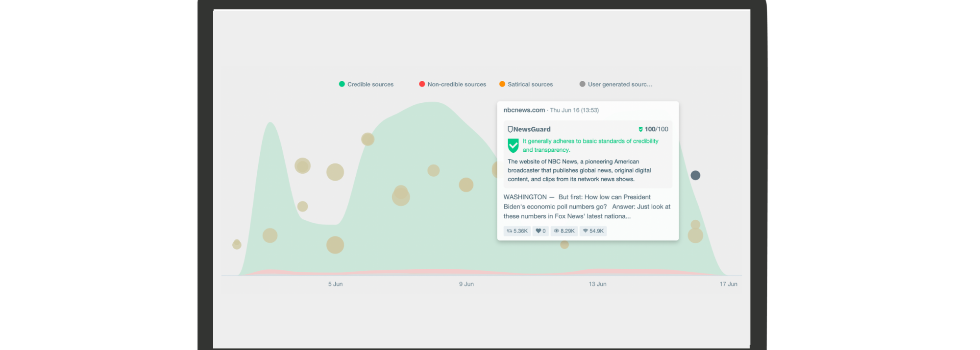Image resolution: width=980 pixels, height=350 pixels.
Task: Click the 13 Jun axis label
Action: click(597, 284)
